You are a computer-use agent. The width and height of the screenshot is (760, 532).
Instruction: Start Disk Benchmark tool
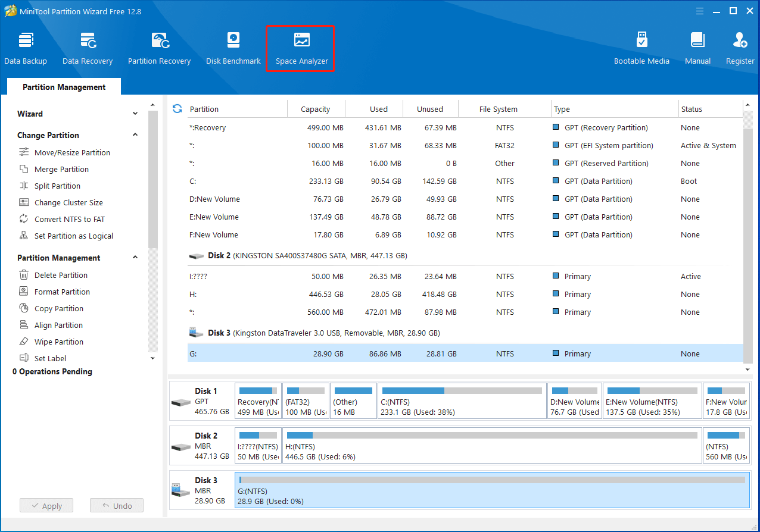[233, 48]
